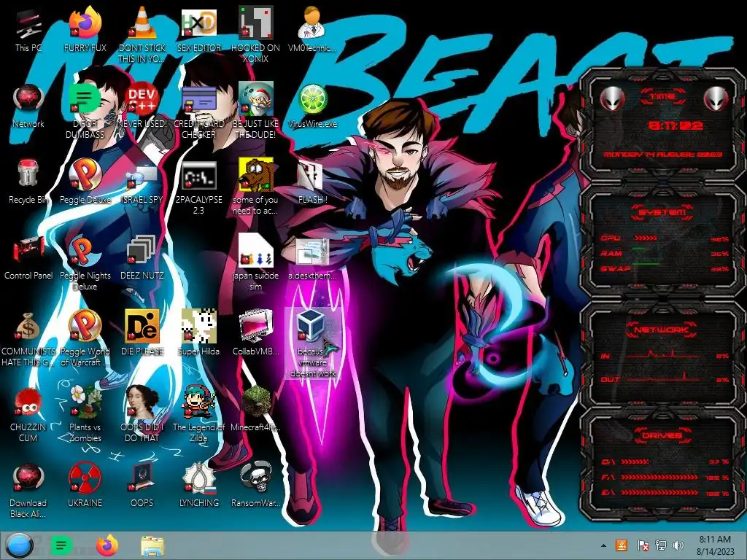
Task: Select the Peggle World of Warcraft icon
Action: (x=85, y=326)
